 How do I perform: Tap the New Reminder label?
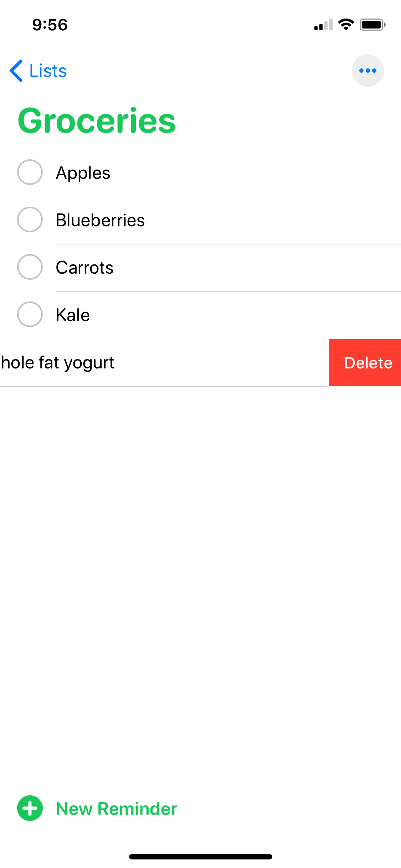tap(117, 808)
